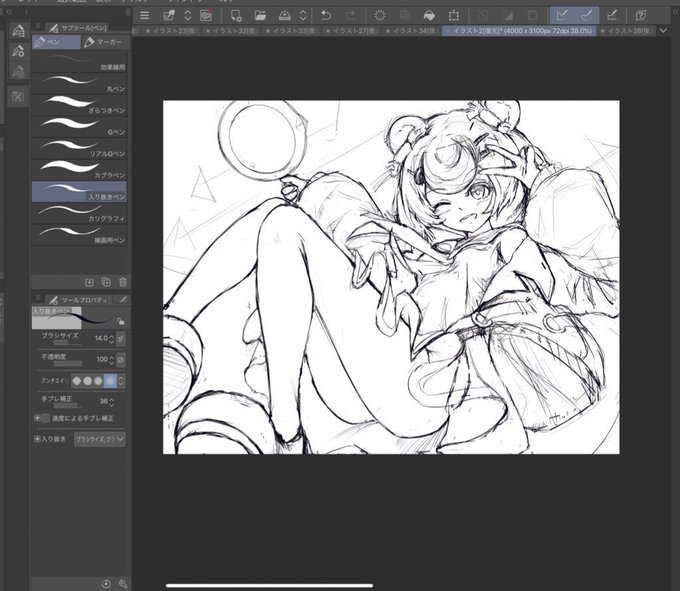Select the strongest anti-aliasing option

[x=110, y=381]
